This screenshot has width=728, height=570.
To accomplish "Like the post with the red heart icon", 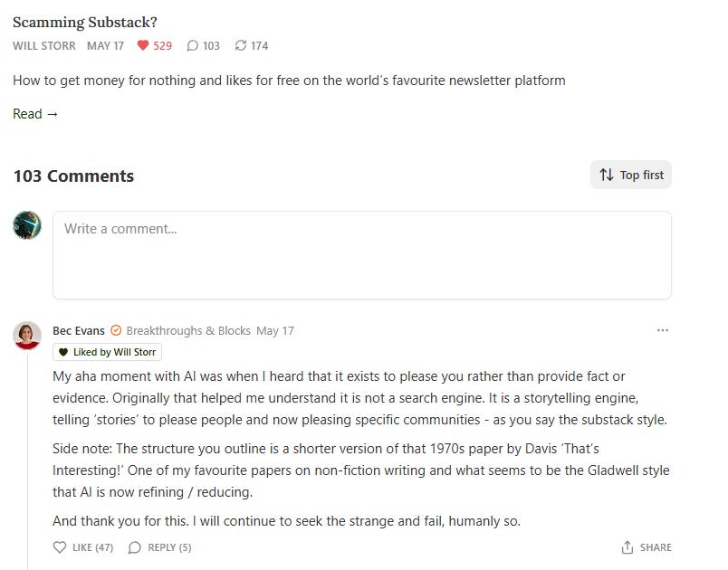I will click(143, 45).
